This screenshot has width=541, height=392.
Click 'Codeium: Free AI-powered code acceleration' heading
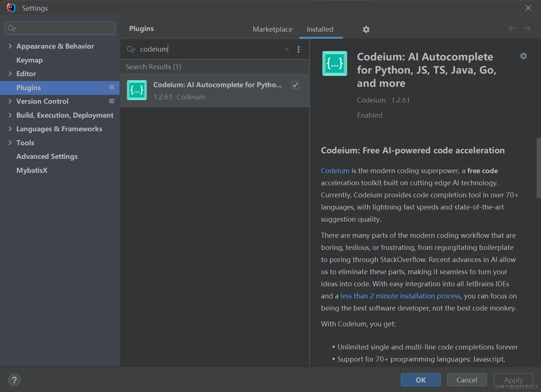[413, 150]
